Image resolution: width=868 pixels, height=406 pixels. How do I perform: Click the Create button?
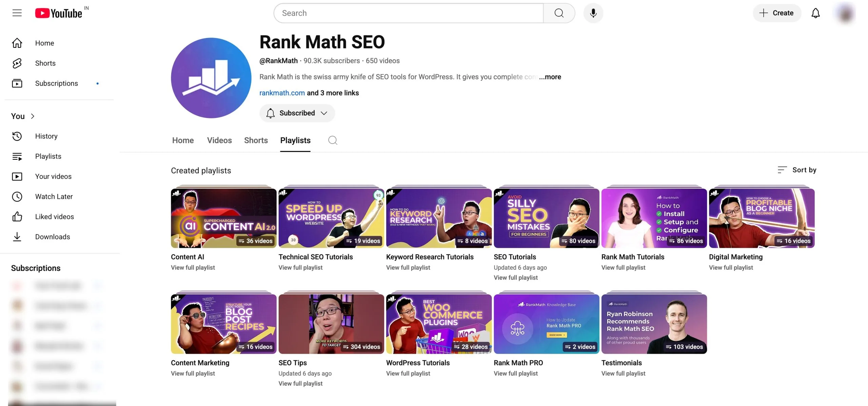coord(777,13)
